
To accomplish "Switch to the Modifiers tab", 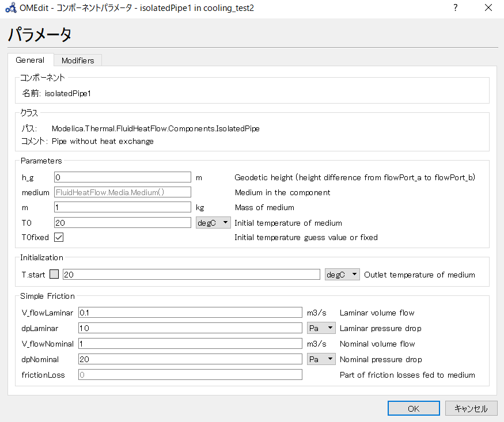I will 78,60.
